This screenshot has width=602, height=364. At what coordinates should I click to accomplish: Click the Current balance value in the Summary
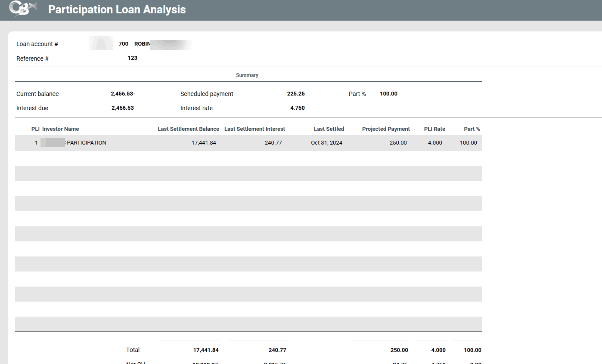coord(123,94)
